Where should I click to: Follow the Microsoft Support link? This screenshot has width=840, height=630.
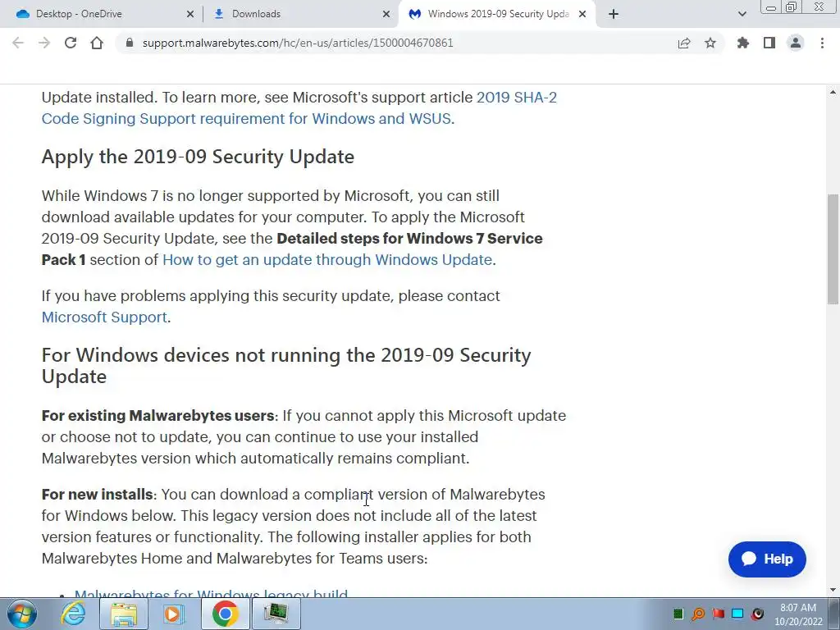[x=104, y=317]
